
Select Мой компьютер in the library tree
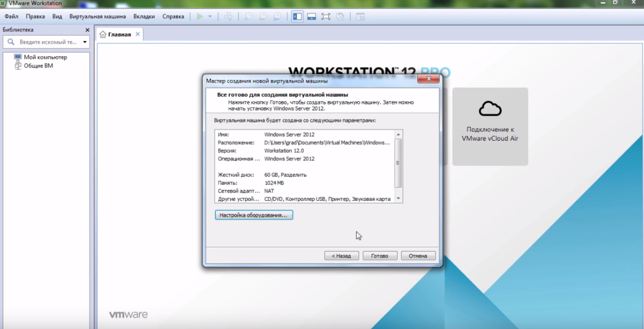45,57
